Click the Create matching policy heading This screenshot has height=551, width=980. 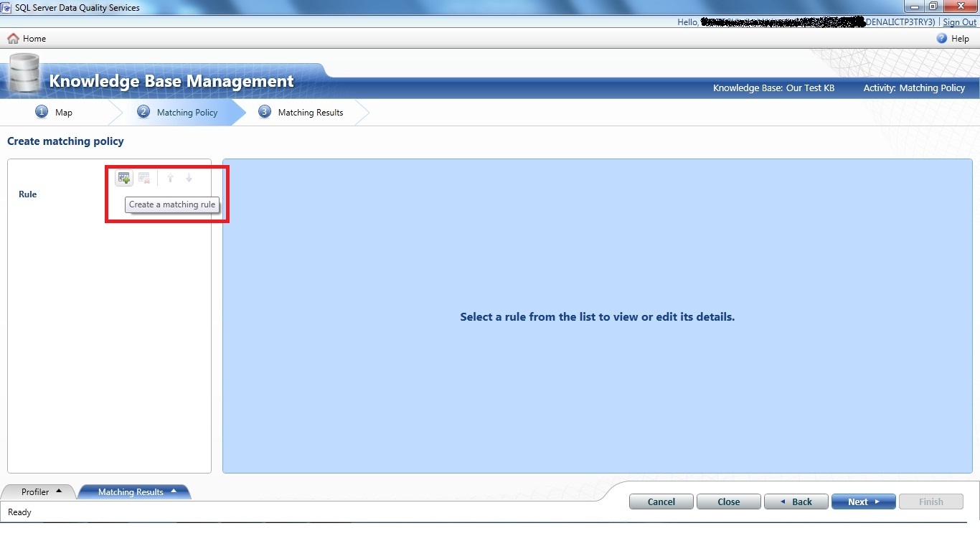pyautogui.click(x=65, y=141)
